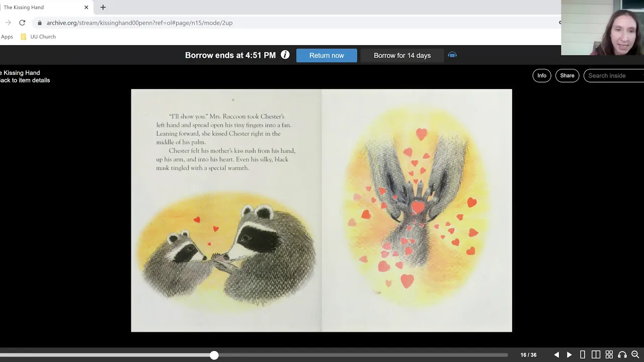Flip to the next page with right arrow
Image resolution: width=644 pixels, height=362 pixels.
pyautogui.click(x=569, y=355)
